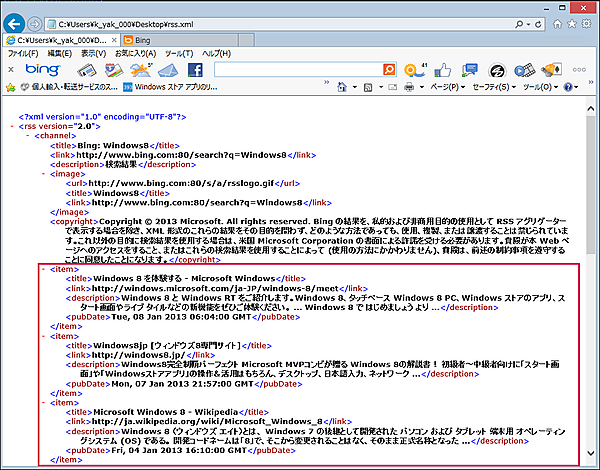Screen dimensions: 600x470
Task: Open the Facebook icon in Bing toolbar
Action: pos(195,70)
